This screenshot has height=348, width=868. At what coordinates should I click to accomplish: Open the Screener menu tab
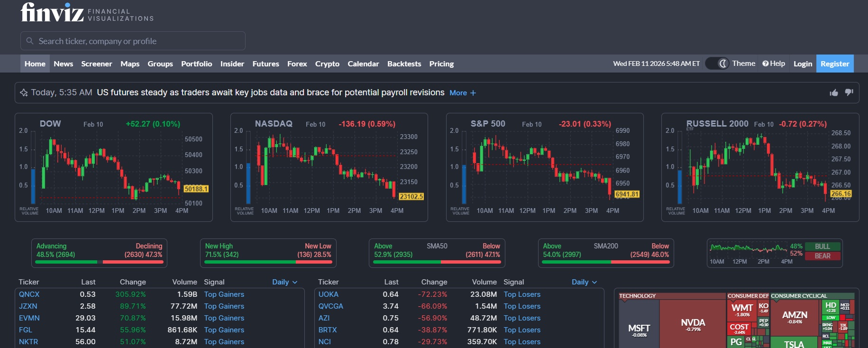(96, 64)
